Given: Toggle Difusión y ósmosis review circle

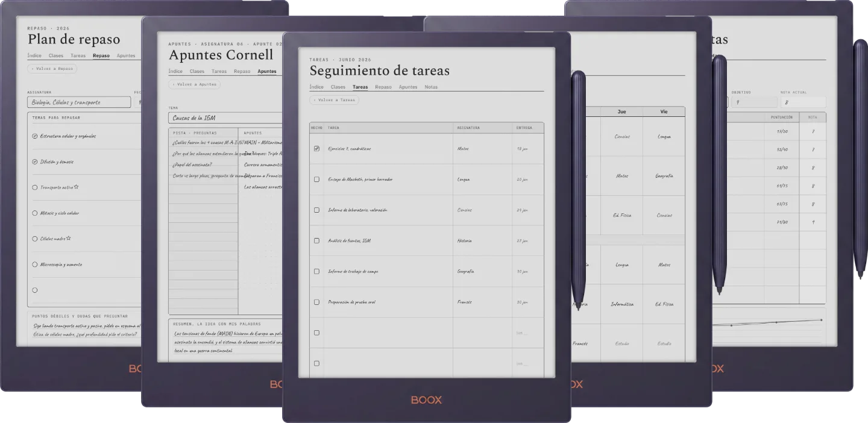Looking at the screenshot, I should point(35,161).
